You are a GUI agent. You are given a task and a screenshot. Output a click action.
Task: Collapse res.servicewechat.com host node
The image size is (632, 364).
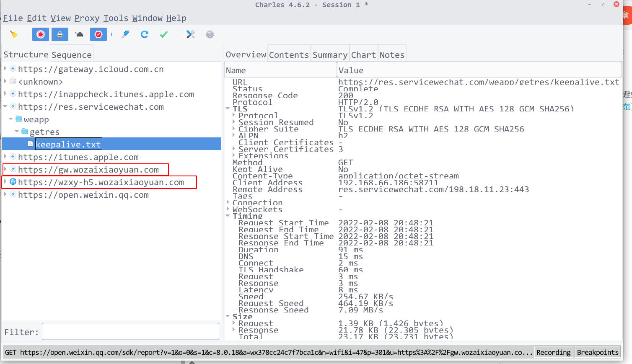click(5, 106)
